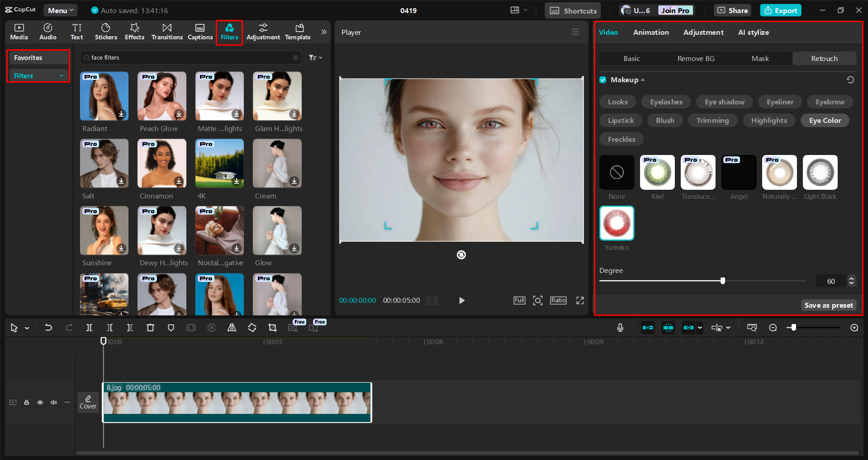
Task: Expand the selection tool mode dropdown arrow
Action: (x=27, y=328)
